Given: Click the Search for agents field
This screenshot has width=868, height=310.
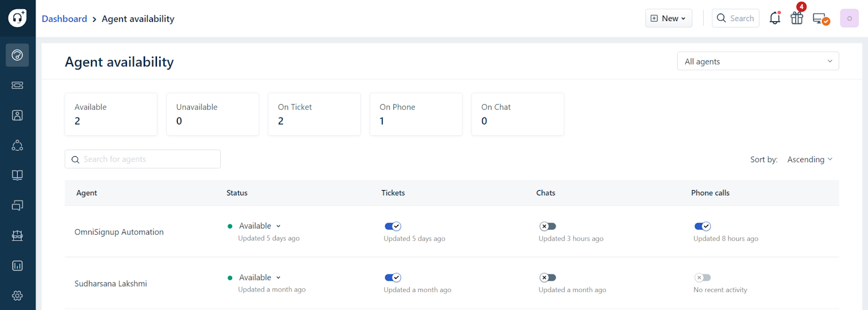Looking at the screenshot, I should (143, 159).
